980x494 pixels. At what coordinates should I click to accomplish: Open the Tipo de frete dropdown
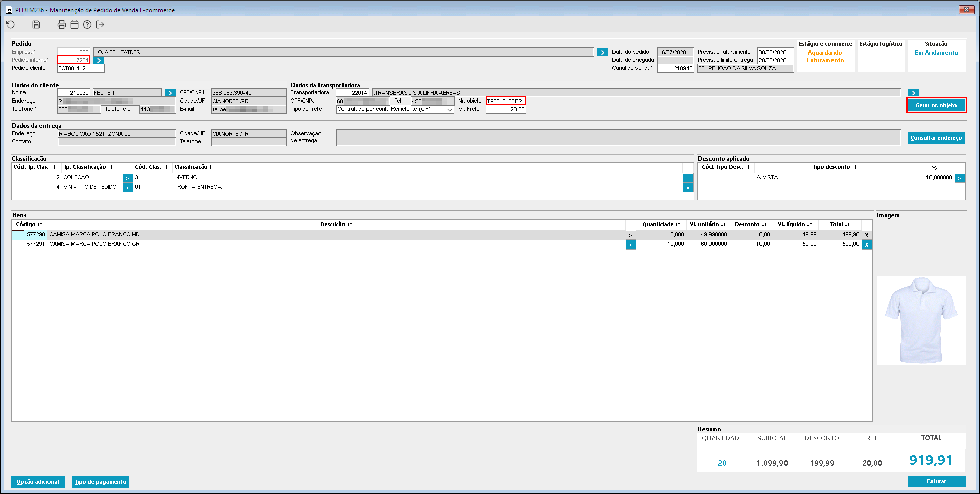coord(450,109)
